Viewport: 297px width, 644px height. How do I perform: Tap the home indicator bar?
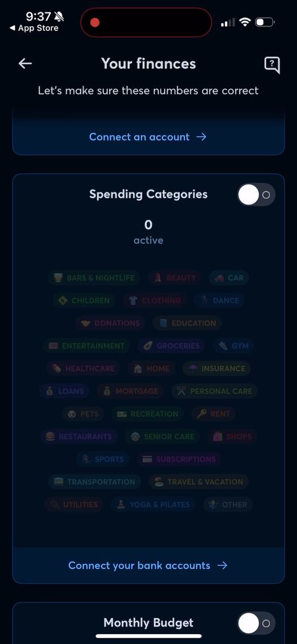(x=148, y=636)
